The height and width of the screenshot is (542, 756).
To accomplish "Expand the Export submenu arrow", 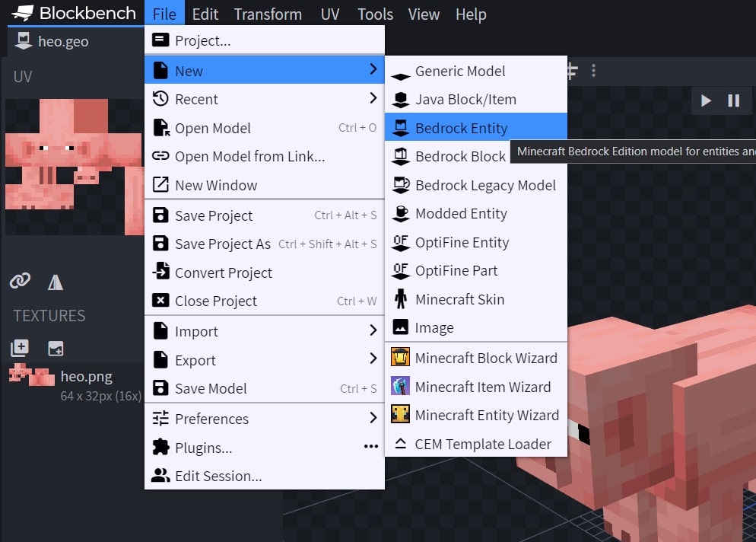I will (x=373, y=359).
